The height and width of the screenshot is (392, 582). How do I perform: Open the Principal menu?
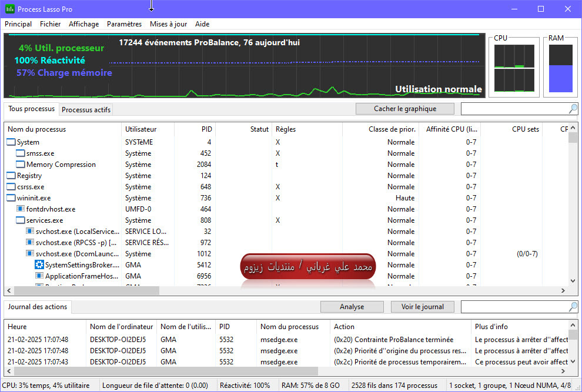tap(18, 24)
